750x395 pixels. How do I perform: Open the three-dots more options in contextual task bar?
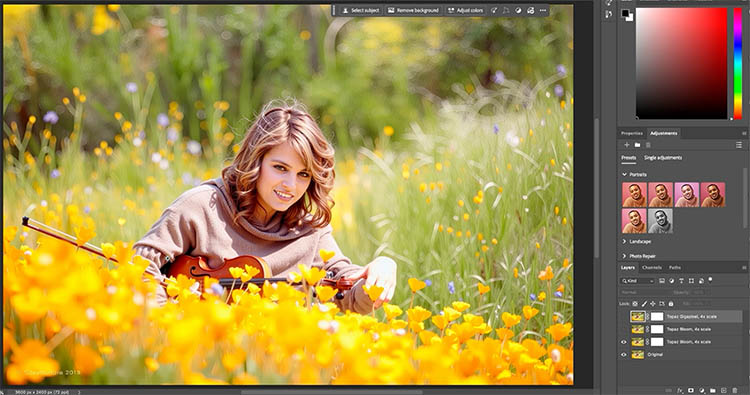click(543, 10)
